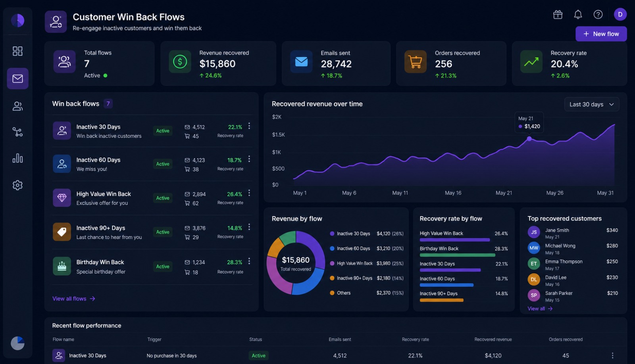Click the $15,860 donut chart center
The height and width of the screenshot is (364, 635).
296,263
